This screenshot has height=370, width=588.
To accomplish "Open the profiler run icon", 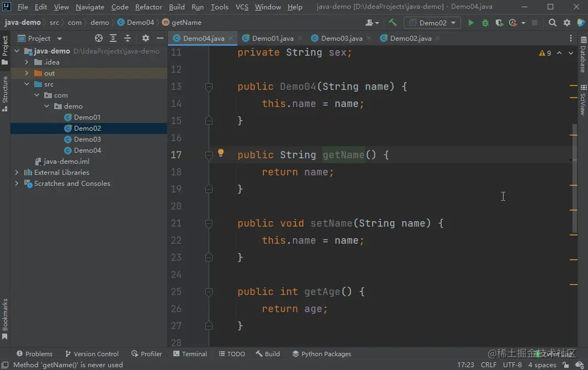I will pos(513,23).
